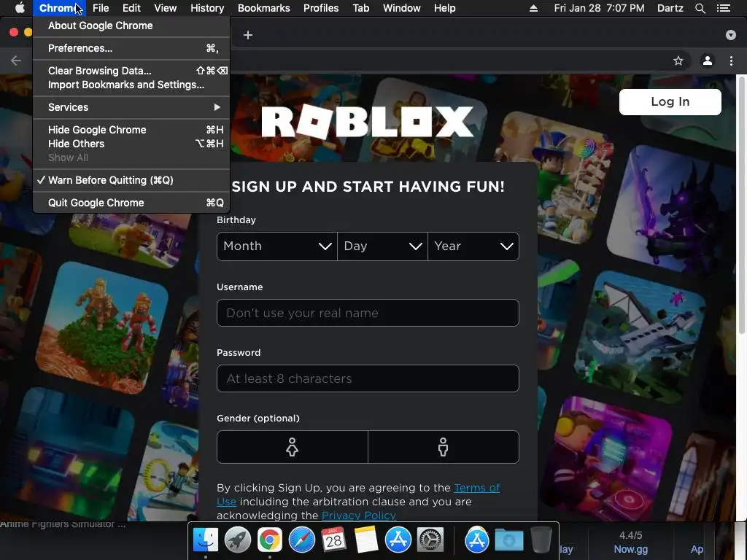Open Preferences from Chrome menu
The width and height of the screenshot is (747, 560).
(x=131, y=48)
